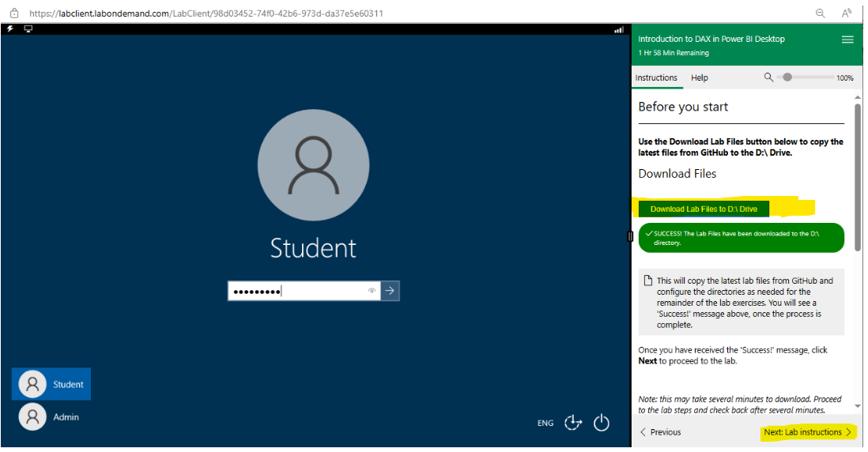
Task: Click the SUCCESS! lab files downloaded message
Action: pyautogui.click(x=742, y=238)
